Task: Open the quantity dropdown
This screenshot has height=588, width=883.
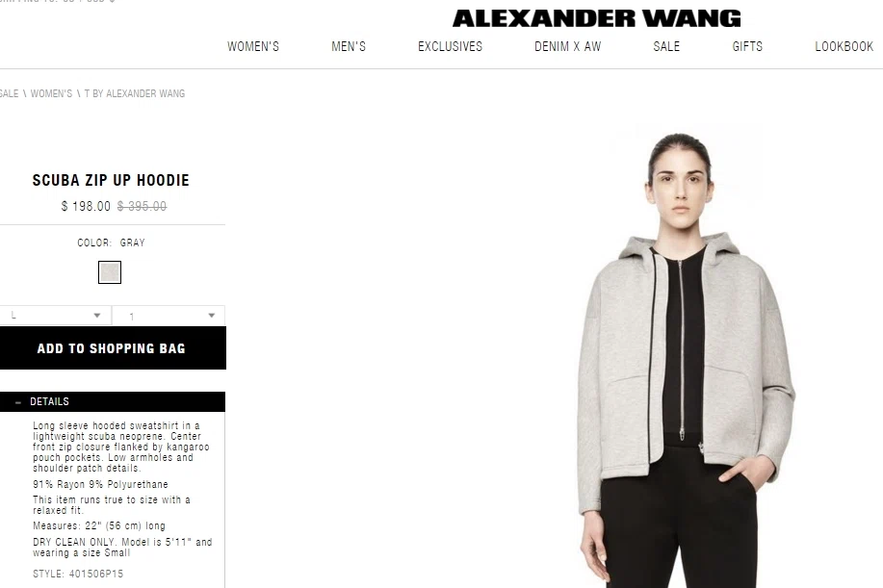Action: click(x=169, y=316)
